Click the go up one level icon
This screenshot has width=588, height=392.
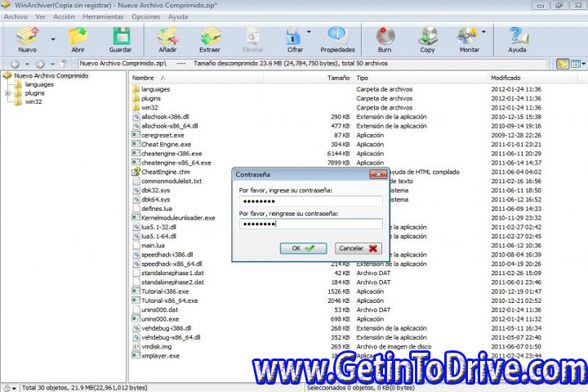65,64
